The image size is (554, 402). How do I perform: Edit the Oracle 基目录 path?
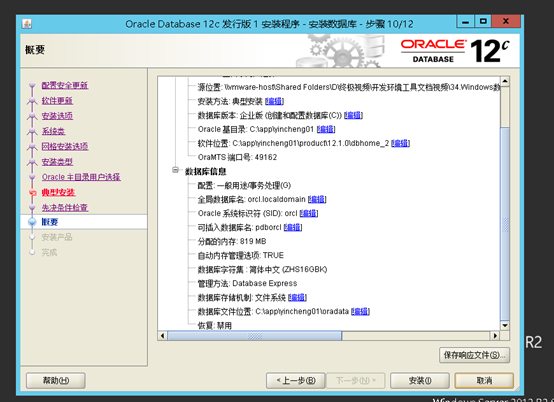[x=326, y=129]
